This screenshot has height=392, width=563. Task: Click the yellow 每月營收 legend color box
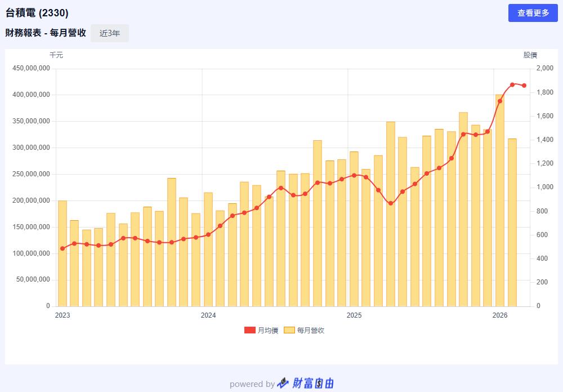[x=289, y=331]
